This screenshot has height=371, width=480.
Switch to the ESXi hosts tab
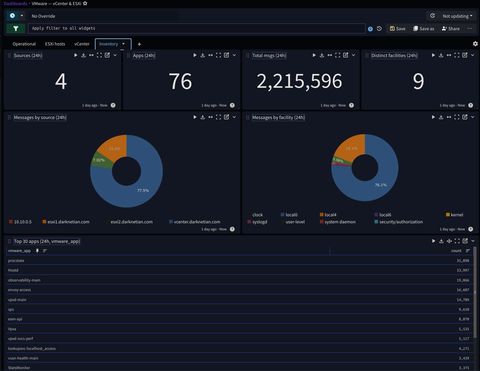point(55,44)
